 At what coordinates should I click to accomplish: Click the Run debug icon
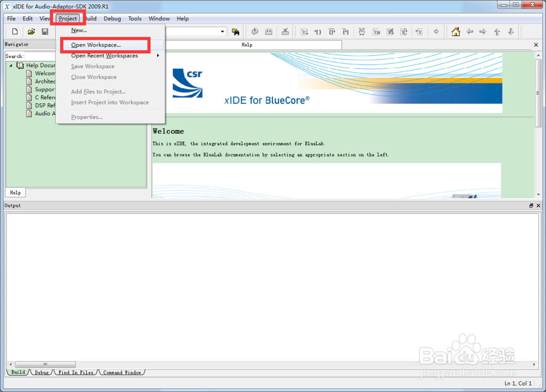pyautogui.click(x=304, y=32)
